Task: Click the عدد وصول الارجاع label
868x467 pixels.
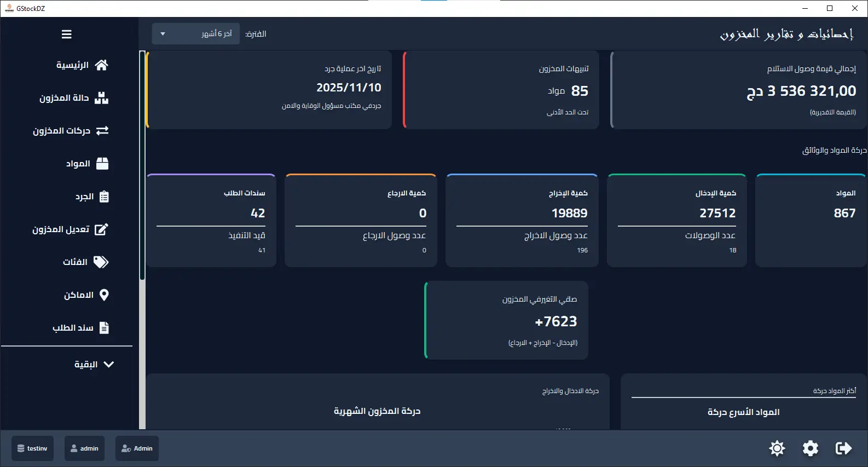Action: pyautogui.click(x=394, y=235)
